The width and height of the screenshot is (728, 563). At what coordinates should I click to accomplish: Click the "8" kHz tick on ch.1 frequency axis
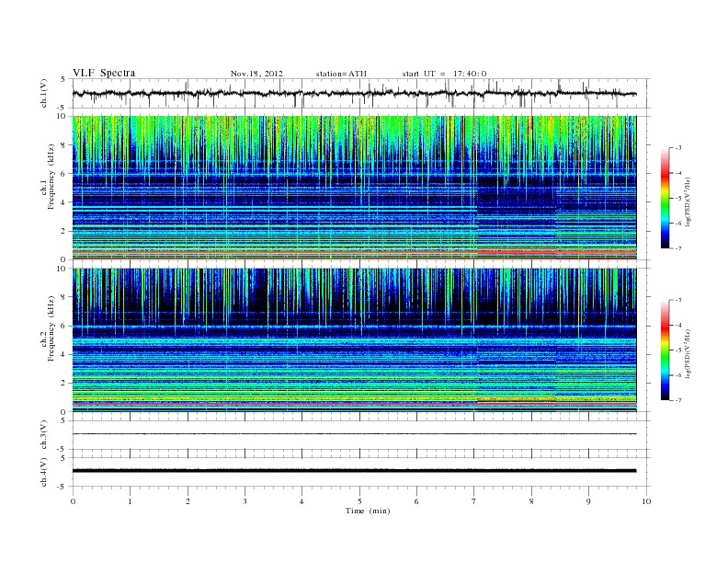click(x=64, y=145)
